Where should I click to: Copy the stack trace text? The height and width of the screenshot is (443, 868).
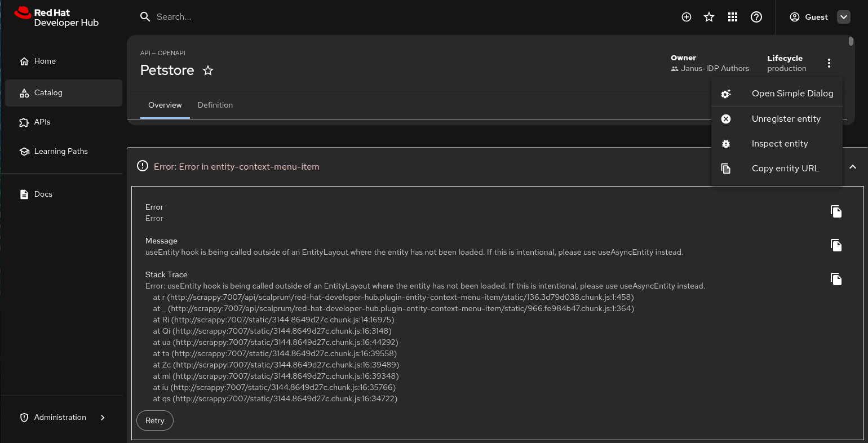point(836,279)
